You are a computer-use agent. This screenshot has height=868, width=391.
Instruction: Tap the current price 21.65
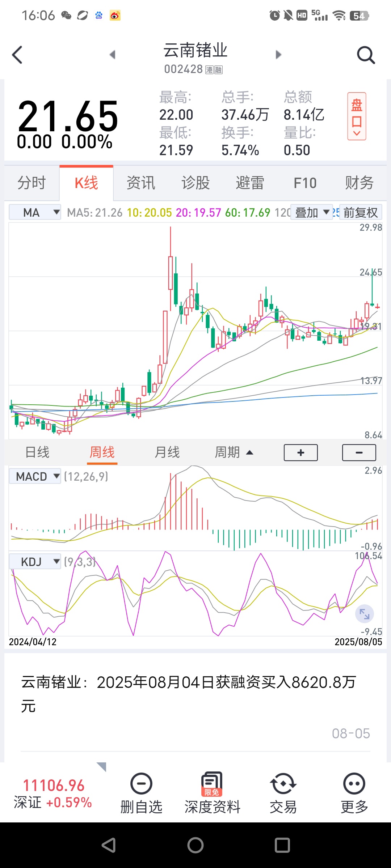[x=68, y=116]
